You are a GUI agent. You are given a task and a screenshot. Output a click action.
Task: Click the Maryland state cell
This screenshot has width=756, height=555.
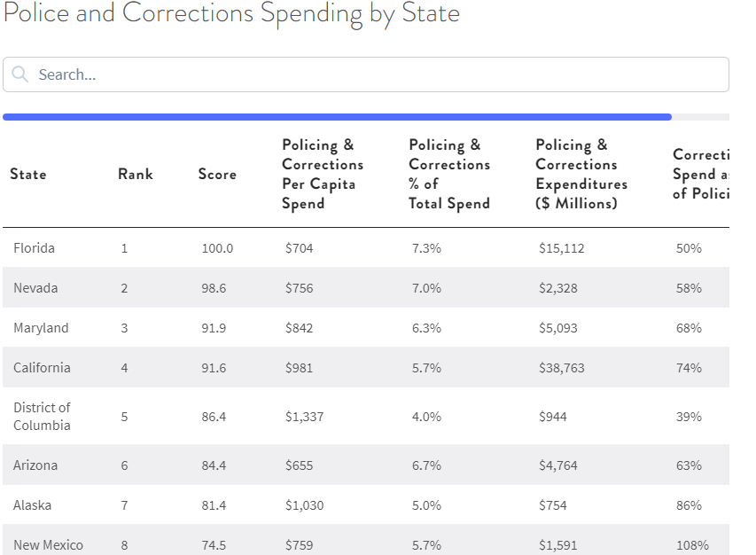coord(41,328)
